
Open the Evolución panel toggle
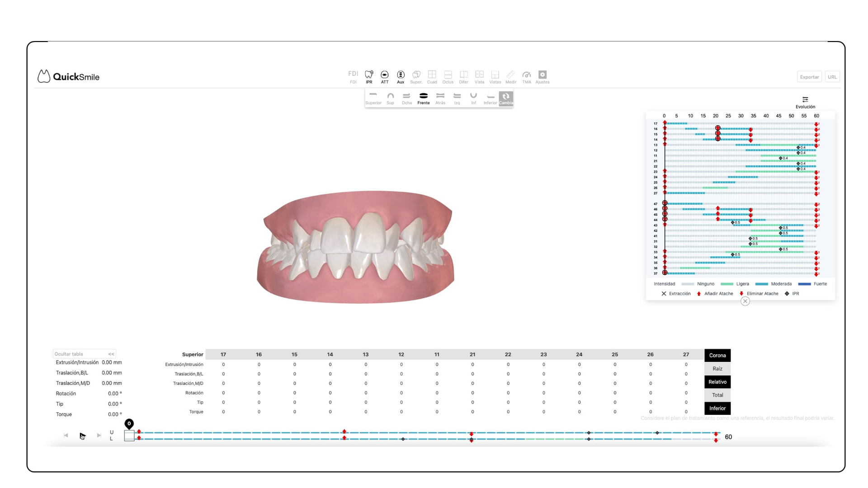pos(805,103)
